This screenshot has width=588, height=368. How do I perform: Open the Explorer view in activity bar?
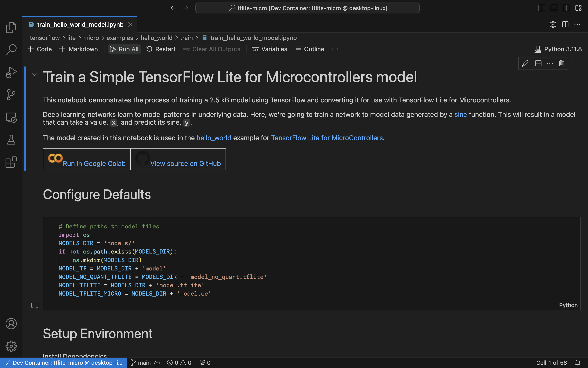click(x=11, y=27)
